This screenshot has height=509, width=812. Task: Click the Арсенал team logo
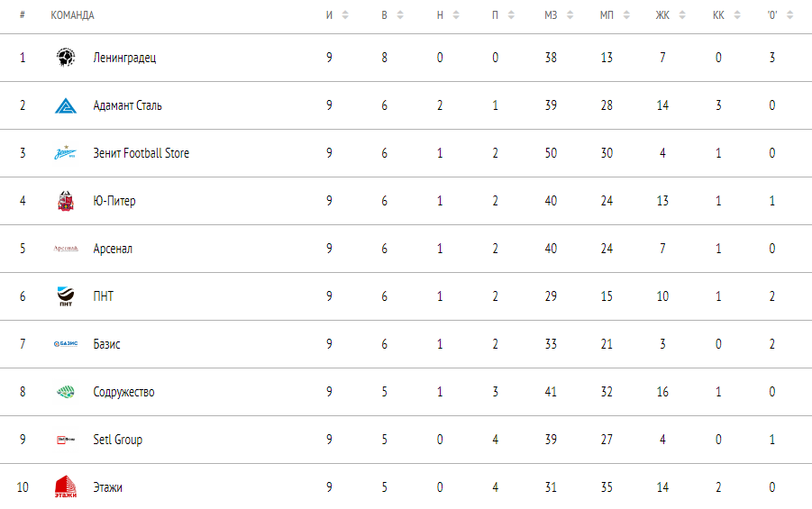point(66,249)
